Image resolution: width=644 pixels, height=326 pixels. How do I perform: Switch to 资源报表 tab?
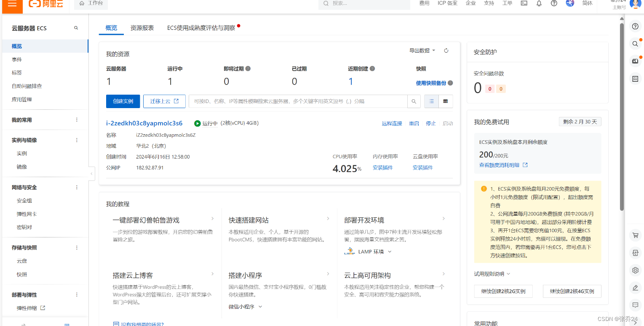142,28
